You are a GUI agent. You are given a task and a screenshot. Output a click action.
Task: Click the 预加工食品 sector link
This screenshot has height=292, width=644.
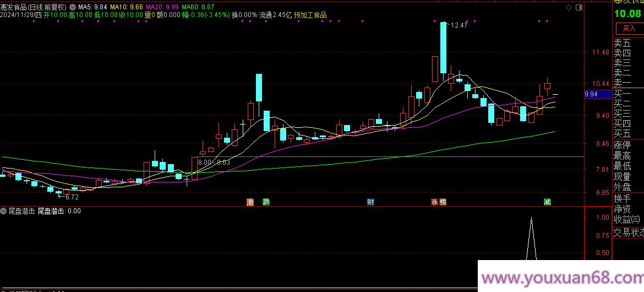tap(310, 15)
